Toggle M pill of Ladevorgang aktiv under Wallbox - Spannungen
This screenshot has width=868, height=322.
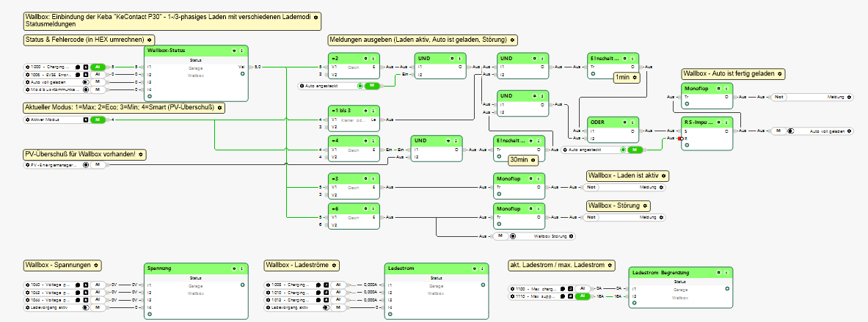98,307
